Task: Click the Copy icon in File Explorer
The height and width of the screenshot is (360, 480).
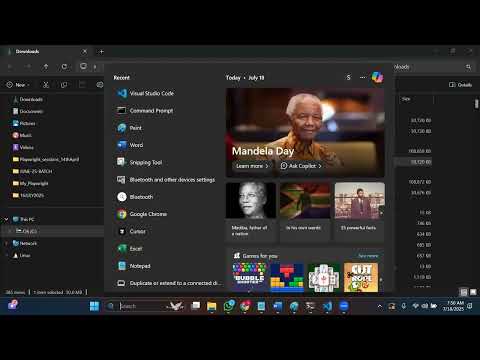Action: coord(64,85)
